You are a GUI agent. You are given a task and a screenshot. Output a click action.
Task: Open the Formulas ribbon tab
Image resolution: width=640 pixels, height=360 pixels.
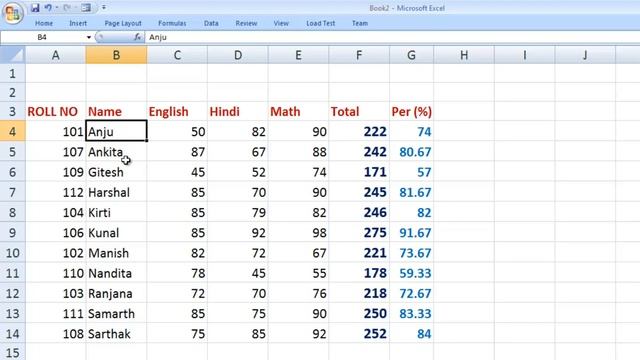(172, 23)
